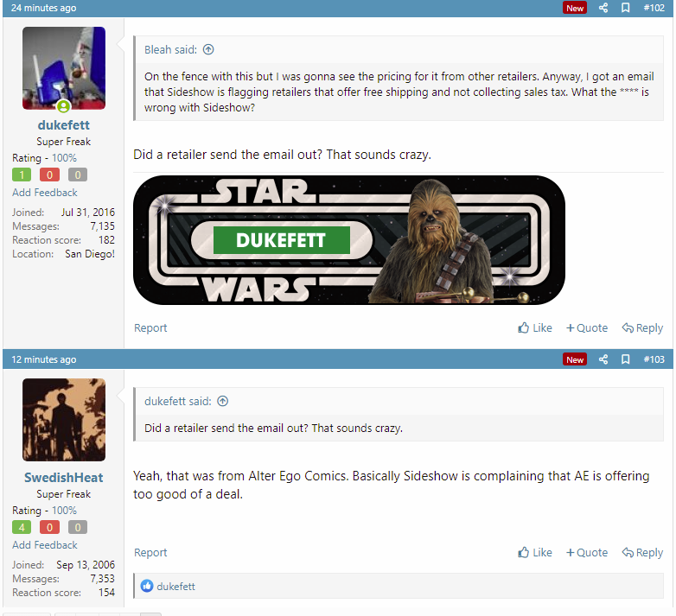676x616 pixels.
Task: Click '24 minutes ago' timestamp
Action: click(43, 8)
